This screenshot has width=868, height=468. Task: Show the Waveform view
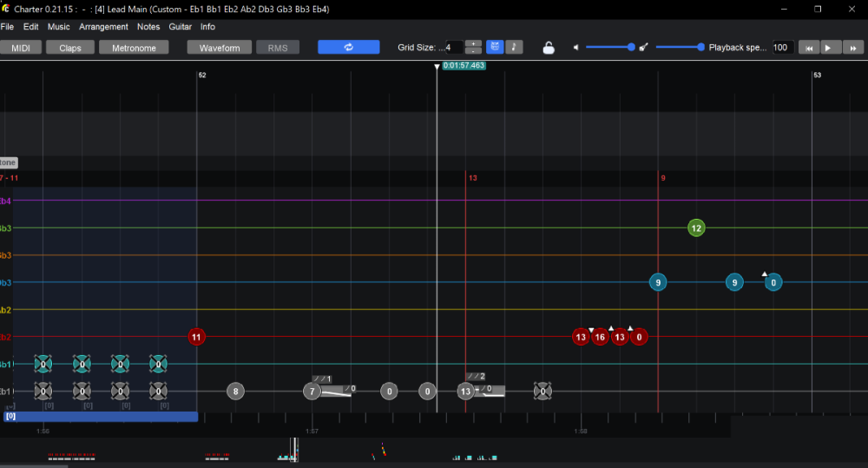point(219,48)
